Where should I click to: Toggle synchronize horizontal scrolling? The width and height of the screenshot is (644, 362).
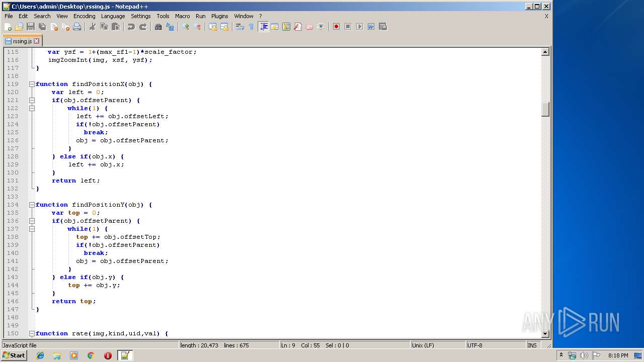(x=224, y=27)
